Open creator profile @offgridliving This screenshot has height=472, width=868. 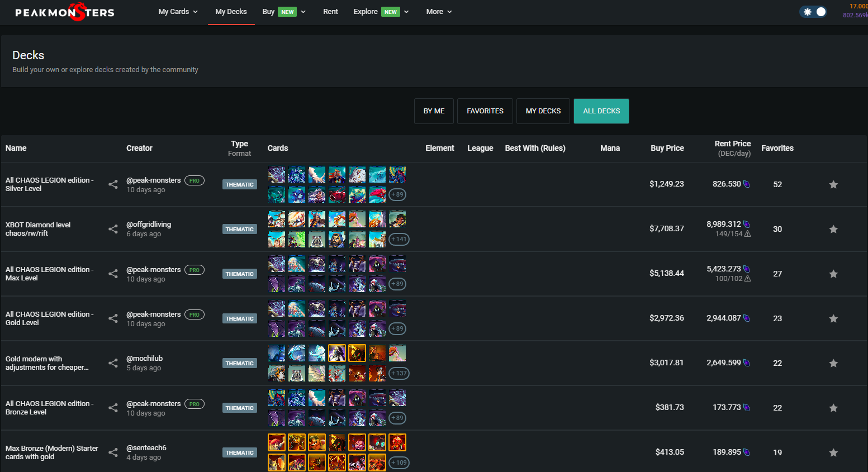149,225
